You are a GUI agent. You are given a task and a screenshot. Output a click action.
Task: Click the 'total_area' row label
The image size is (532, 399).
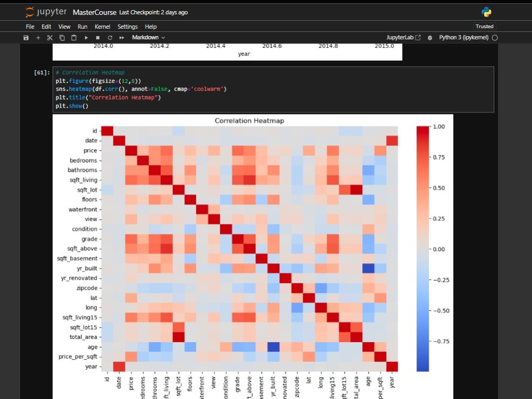tap(84, 337)
